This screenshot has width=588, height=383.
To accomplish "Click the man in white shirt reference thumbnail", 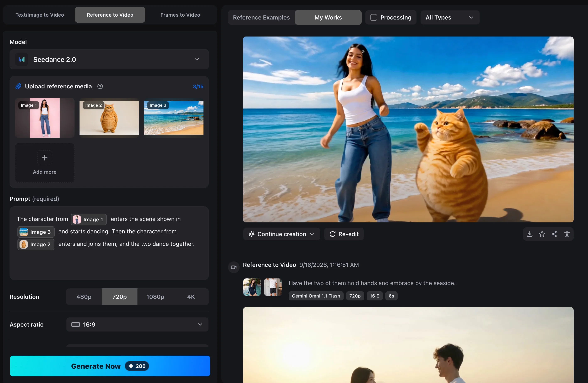I will click(x=273, y=287).
